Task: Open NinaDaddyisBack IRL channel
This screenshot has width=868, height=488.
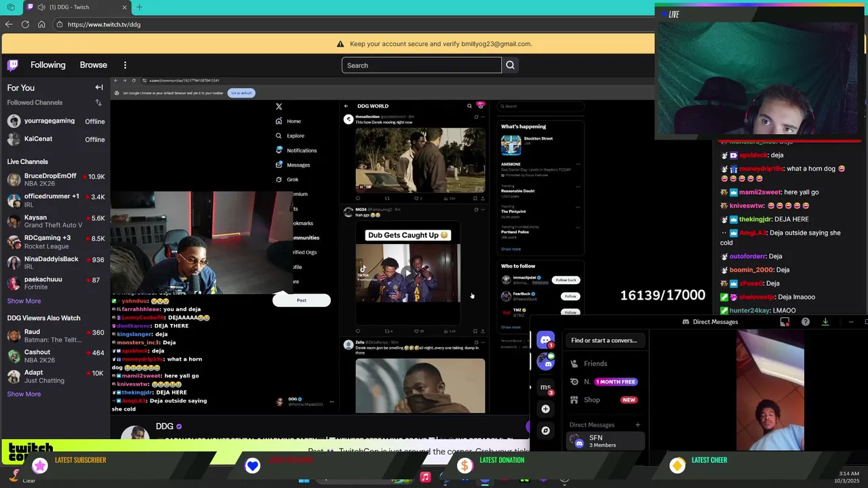Action: pos(56,262)
